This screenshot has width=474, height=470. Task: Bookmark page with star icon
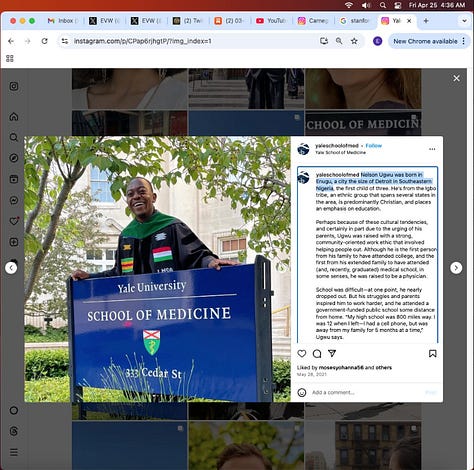(x=354, y=41)
